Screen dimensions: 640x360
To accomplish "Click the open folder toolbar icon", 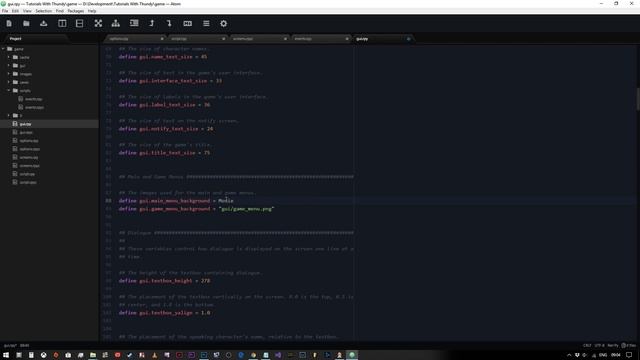I will [26, 24].
